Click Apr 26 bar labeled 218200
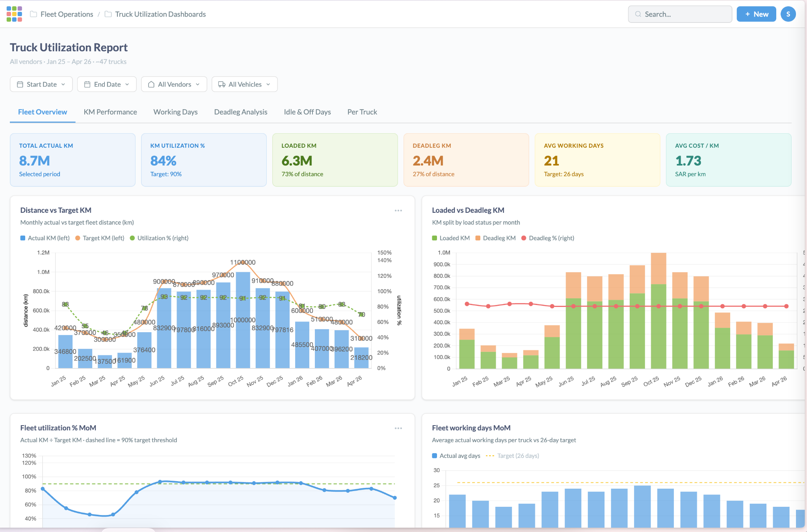The image size is (807, 532). click(x=361, y=358)
